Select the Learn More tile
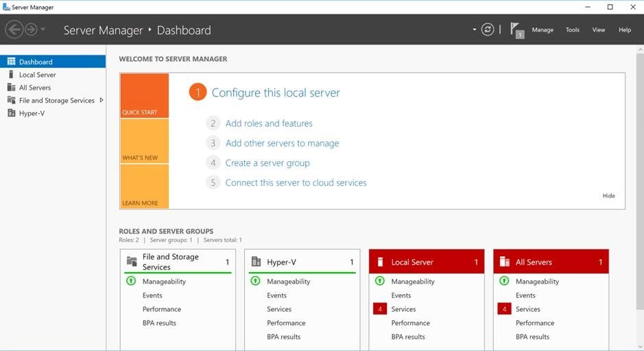This screenshot has width=644, height=351. (145, 186)
